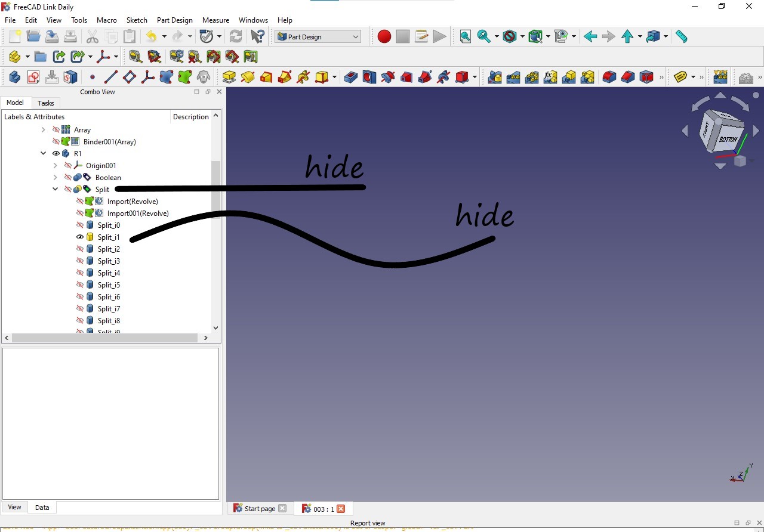Click the Refresh document icon
This screenshot has width=764, height=532.
coord(235,36)
